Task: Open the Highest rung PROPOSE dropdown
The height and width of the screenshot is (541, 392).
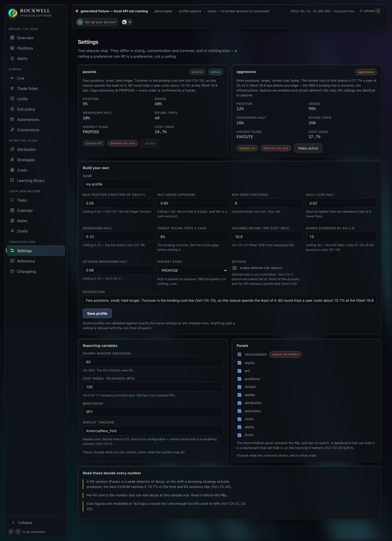Action: (192, 270)
